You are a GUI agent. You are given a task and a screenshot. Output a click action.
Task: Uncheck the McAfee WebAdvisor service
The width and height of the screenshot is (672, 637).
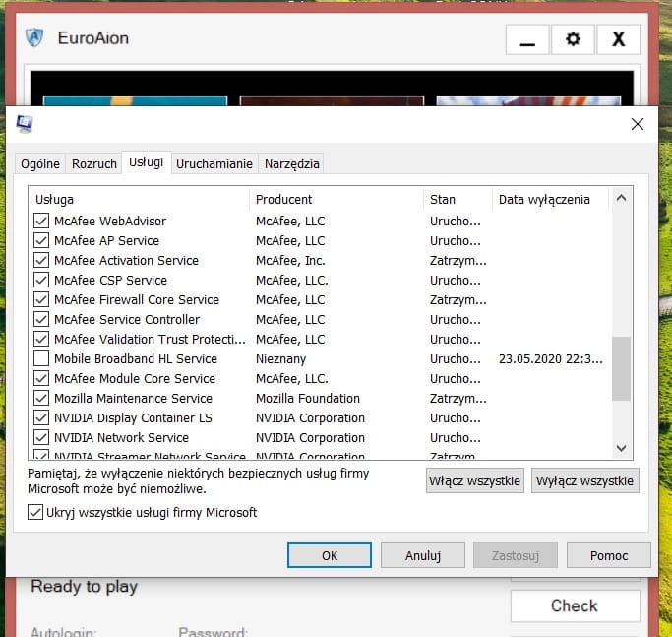(x=41, y=222)
